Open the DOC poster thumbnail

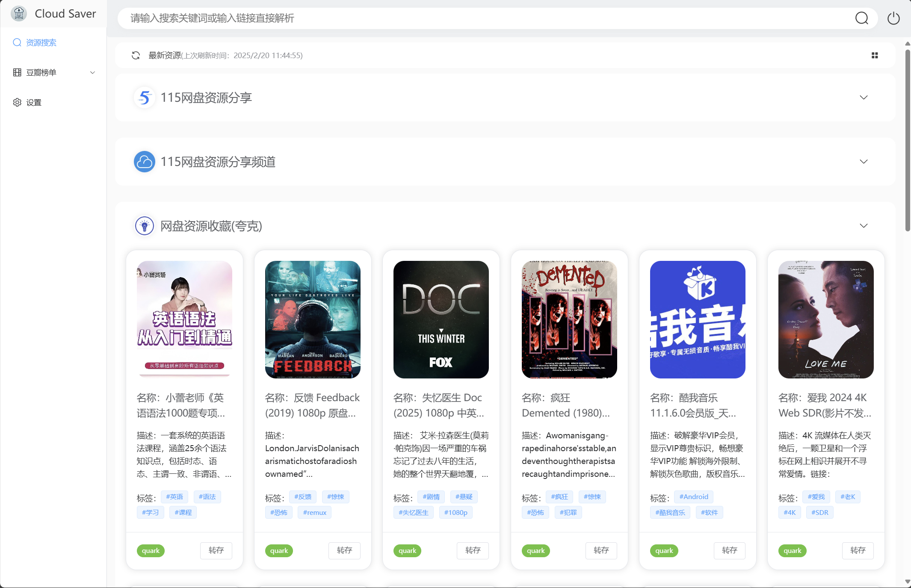[x=441, y=319]
